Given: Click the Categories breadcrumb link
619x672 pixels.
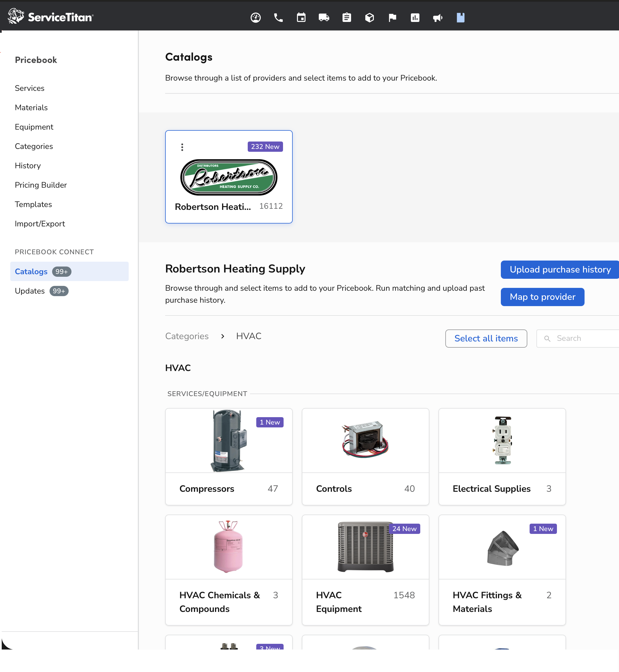Looking at the screenshot, I should tap(187, 336).
